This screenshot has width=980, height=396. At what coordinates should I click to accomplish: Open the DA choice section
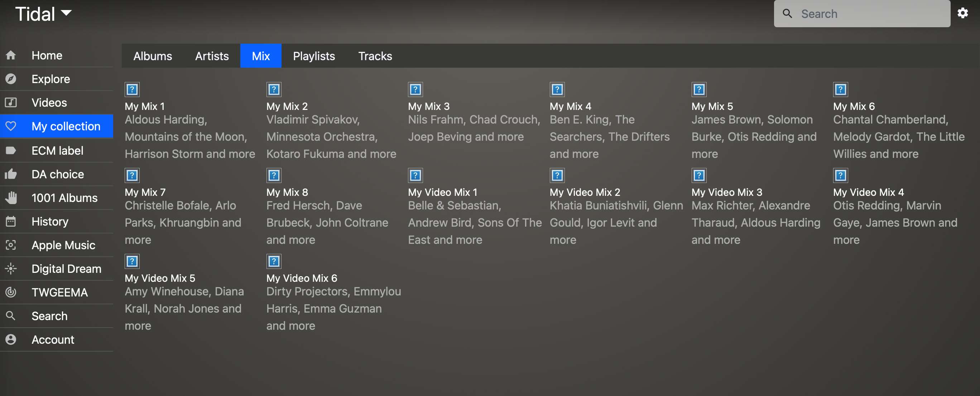57,174
